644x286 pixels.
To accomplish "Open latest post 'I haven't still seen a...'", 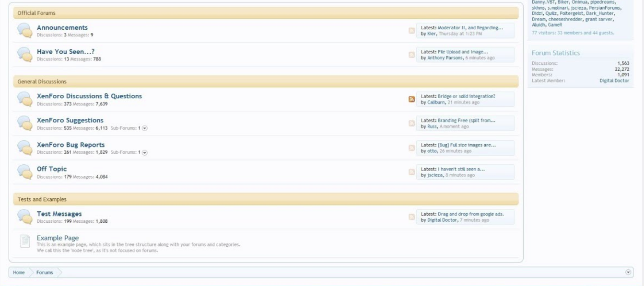I will [x=461, y=169].
